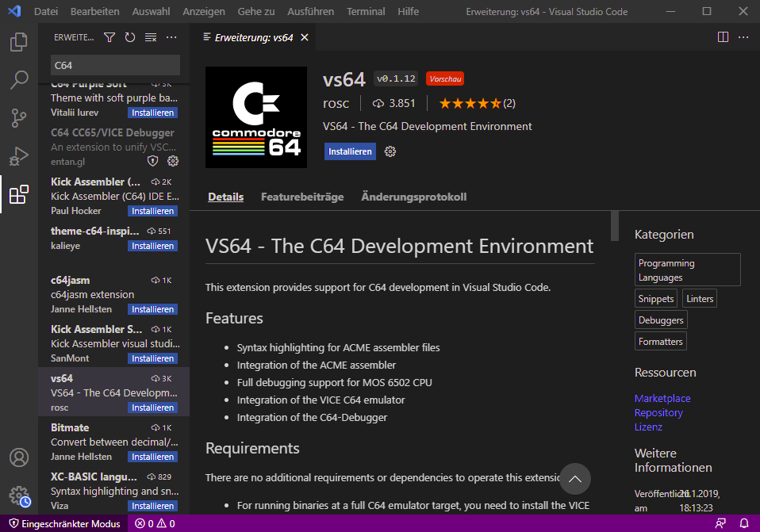Filter extensions with the funnel icon
The image size is (760, 532).
(109, 37)
